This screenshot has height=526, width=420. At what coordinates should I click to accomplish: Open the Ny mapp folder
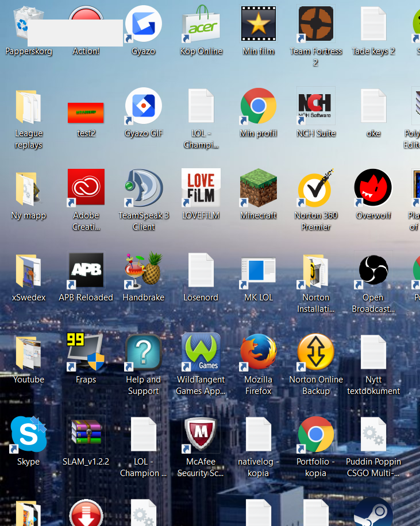pos(28,188)
